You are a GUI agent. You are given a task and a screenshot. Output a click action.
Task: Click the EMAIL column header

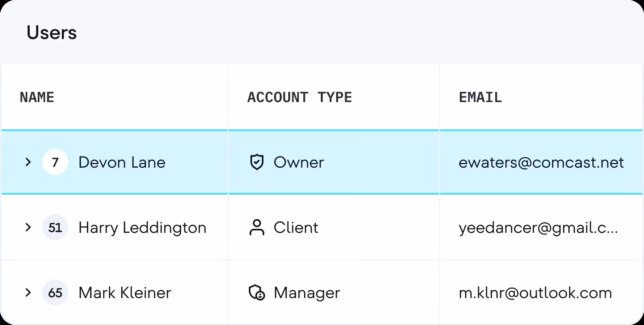tap(480, 97)
